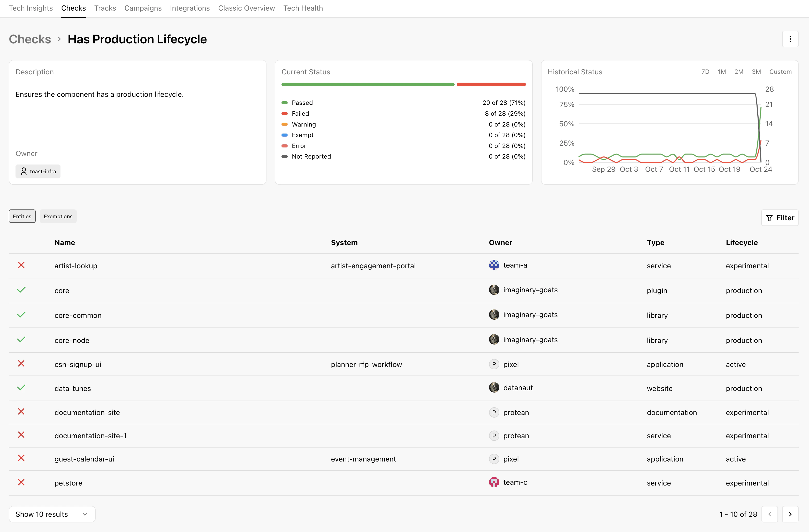The width and height of the screenshot is (809, 532).
Task: Click the '20 of 28 (71%)' passed value
Action: click(x=504, y=103)
